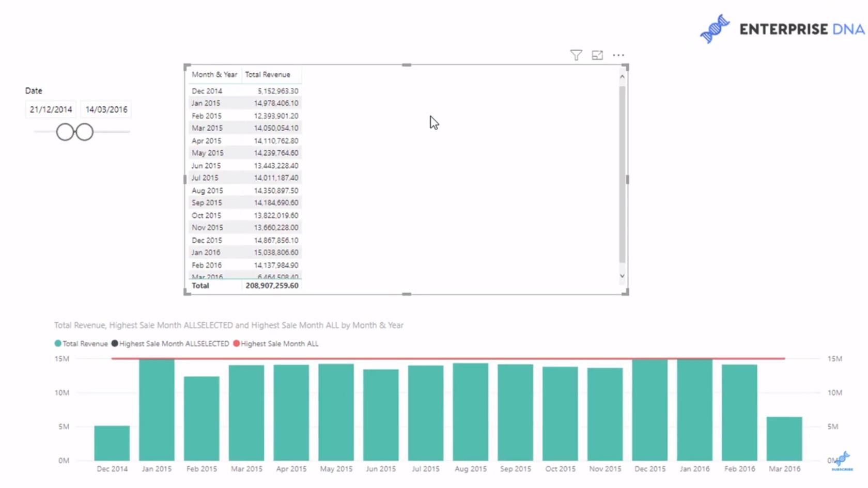Click the table scrollbar down arrow

coord(622,276)
